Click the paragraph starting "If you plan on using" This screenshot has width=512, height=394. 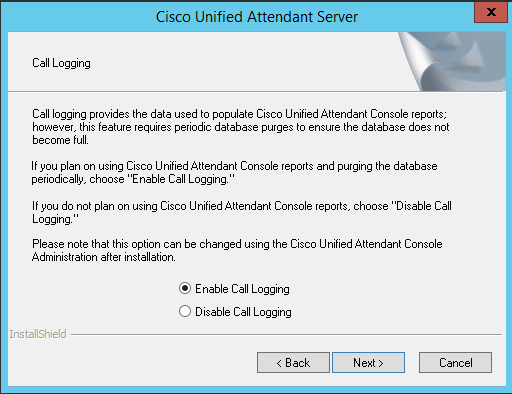pos(234,173)
